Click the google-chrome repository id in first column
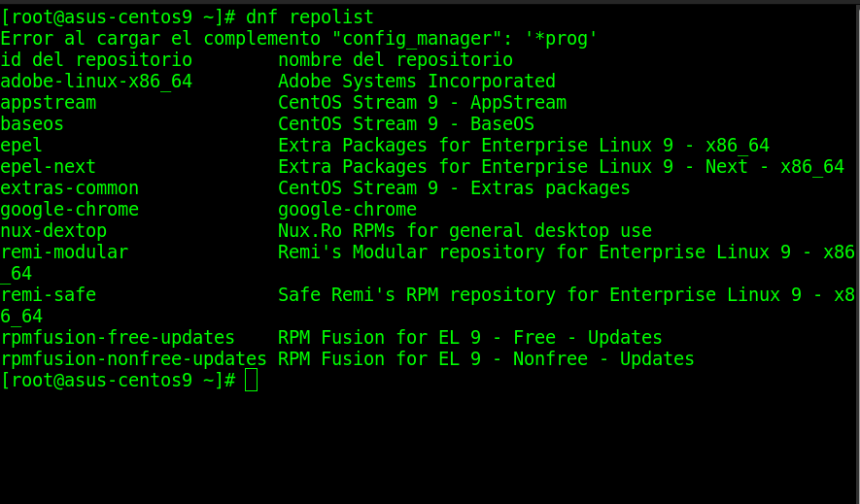This screenshot has width=860, height=504. click(x=70, y=210)
